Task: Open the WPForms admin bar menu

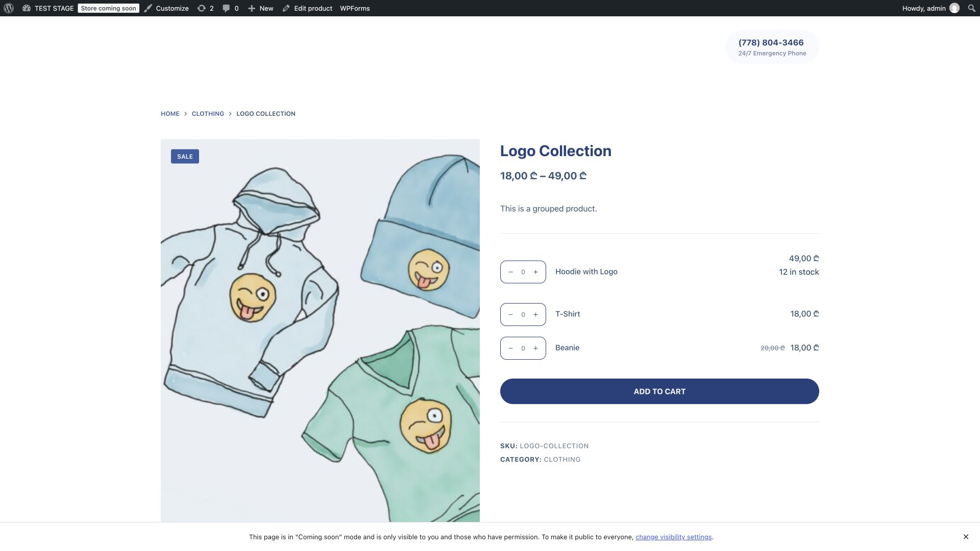Action: coord(355,8)
